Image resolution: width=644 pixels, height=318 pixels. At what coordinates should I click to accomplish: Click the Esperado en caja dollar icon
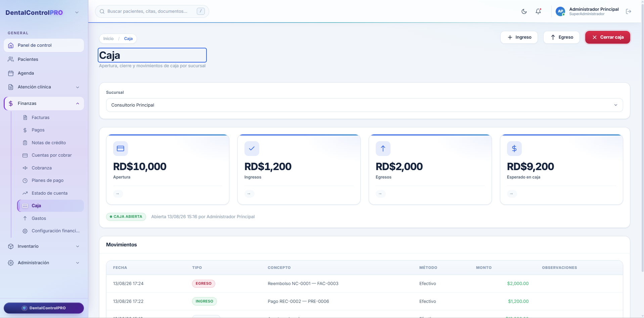(514, 149)
